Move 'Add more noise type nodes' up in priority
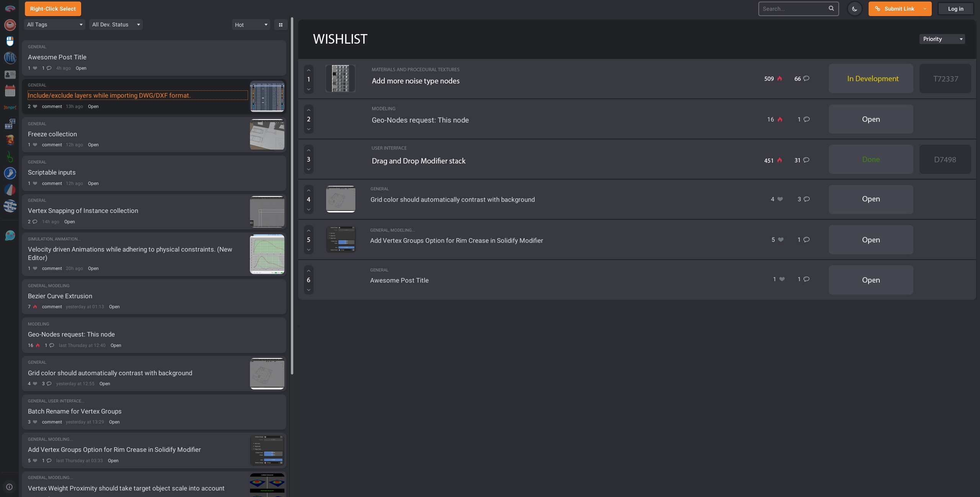 pos(309,70)
